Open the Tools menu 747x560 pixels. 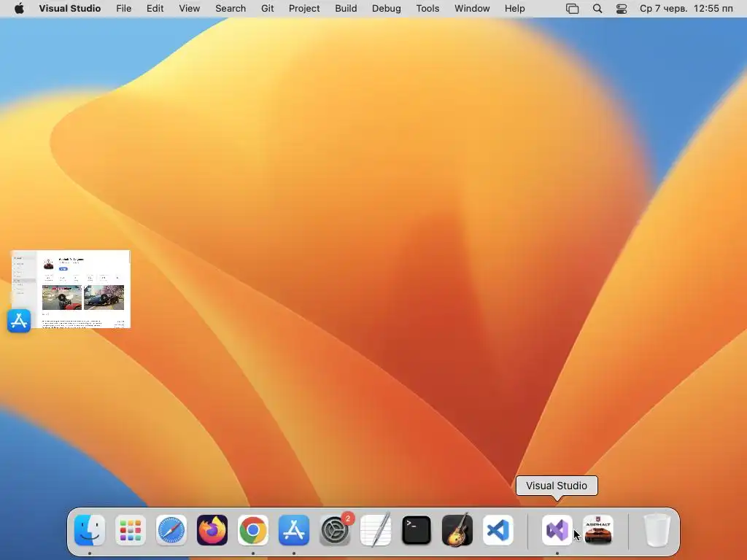(427, 9)
